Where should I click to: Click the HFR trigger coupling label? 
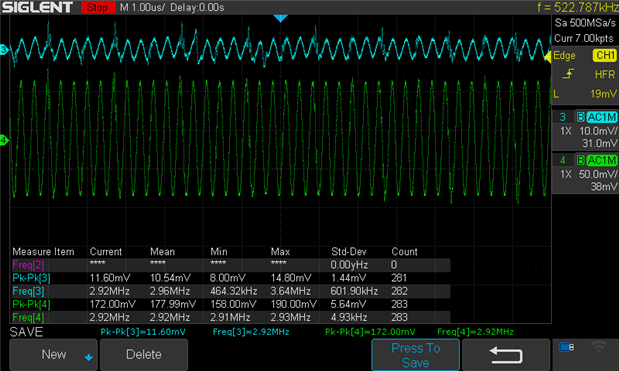tap(605, 74)
